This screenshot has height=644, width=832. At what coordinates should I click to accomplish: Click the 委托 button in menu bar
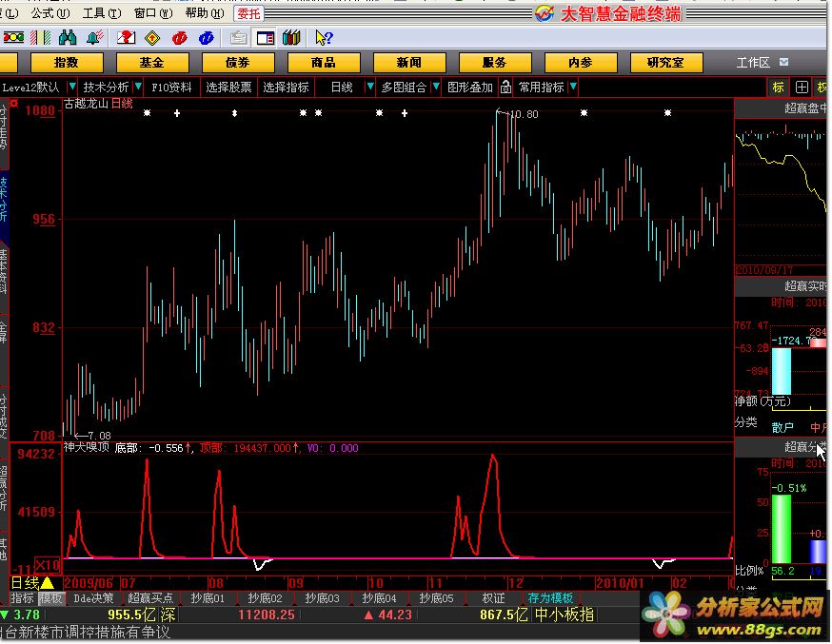click(248, 13)
